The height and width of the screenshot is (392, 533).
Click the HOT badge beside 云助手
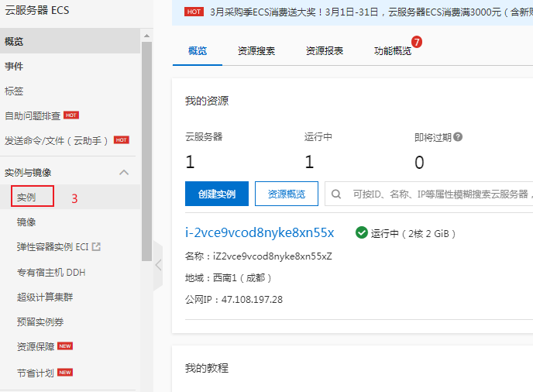pyautogui.click(x=122, y=139)
